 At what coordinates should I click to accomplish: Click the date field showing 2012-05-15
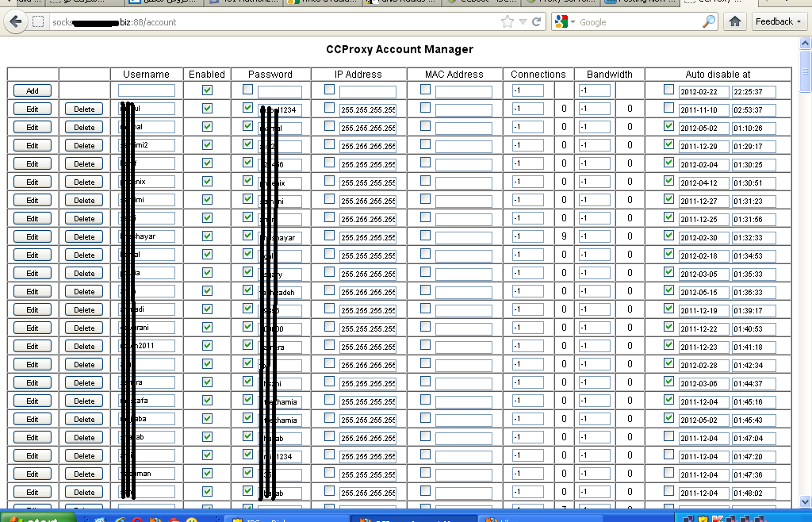click(704, 293)
